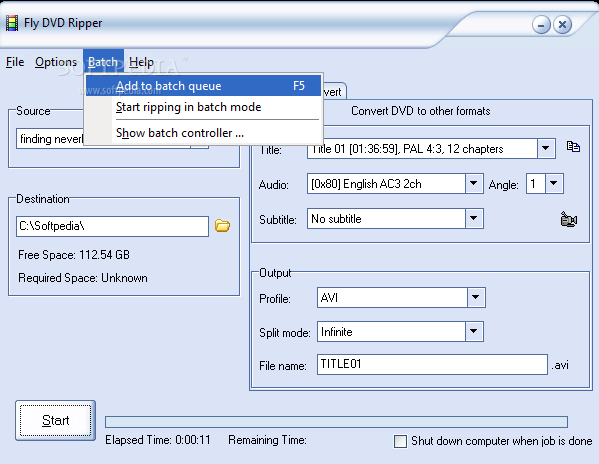
Task: Expand the Audio track dropdown arrow
Action: pyautogui.click(x=474, y=184)
